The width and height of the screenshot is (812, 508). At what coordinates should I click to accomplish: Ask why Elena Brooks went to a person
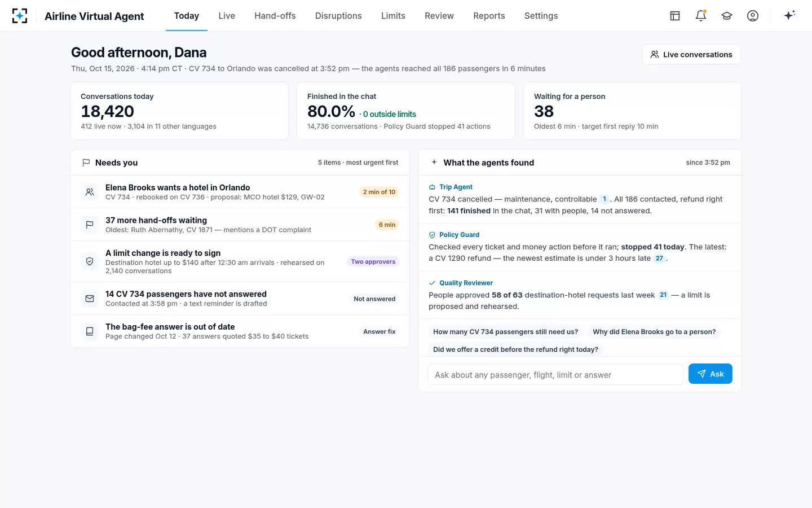[654, 332]
